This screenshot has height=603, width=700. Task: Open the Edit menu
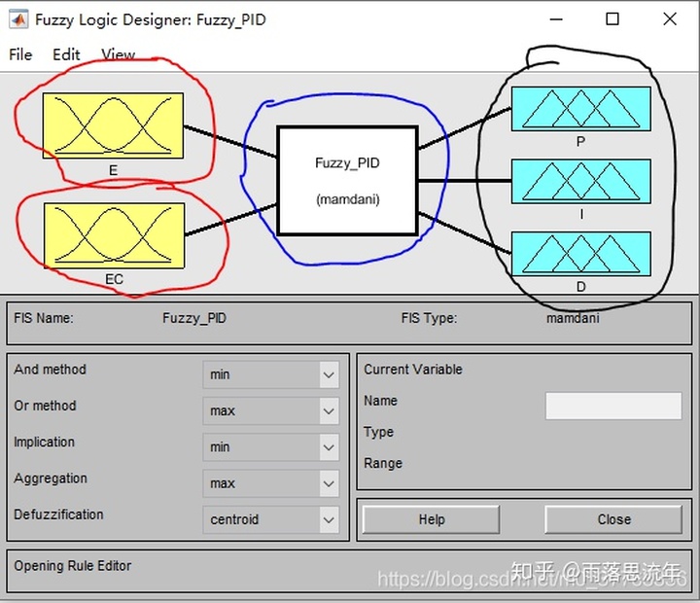pos(66,54)
